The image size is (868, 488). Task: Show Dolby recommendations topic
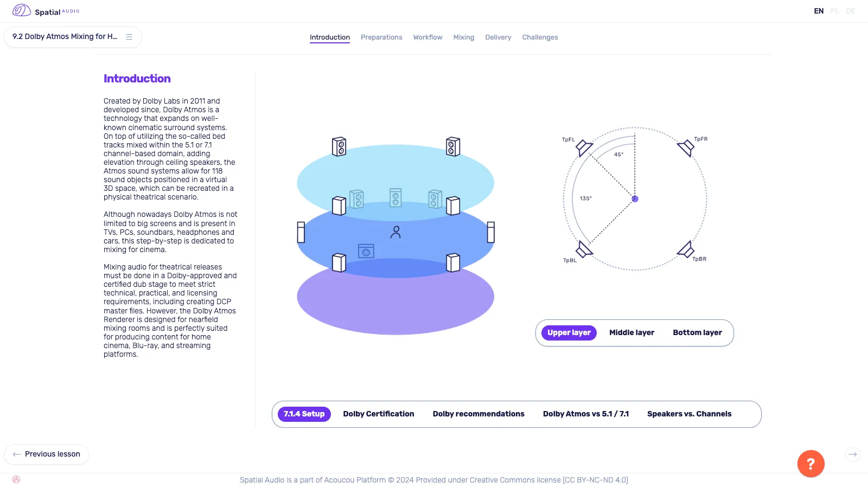coord(478,414)
